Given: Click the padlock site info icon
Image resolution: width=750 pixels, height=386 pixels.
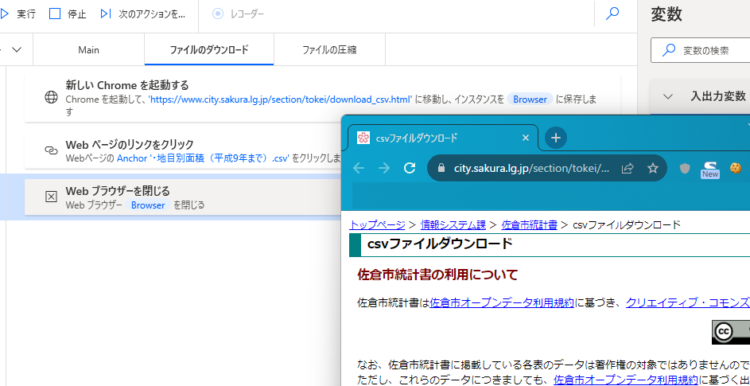Looking at the screenshot, I should coord(441,168).
